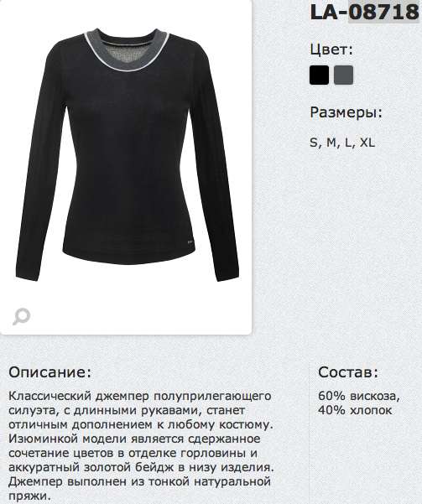Choose the gray color swatch
Image resolution: width=422 pixels, height=504 pixels.
tap(343, 75)
